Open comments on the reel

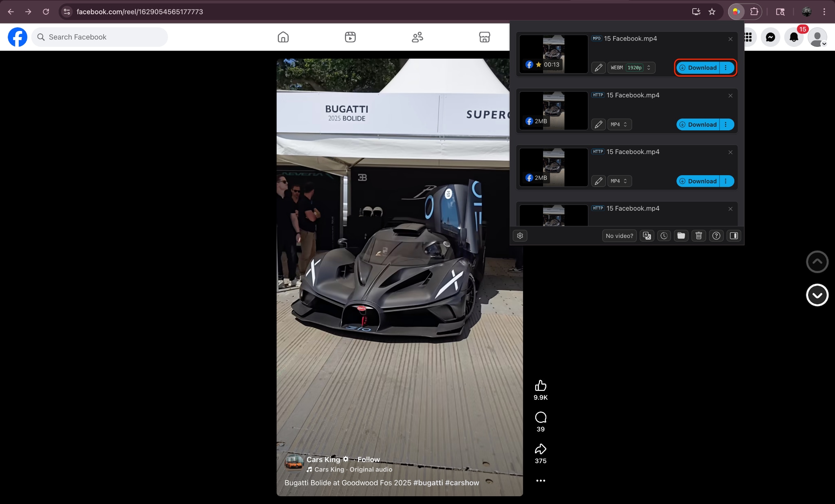[541, 417]
